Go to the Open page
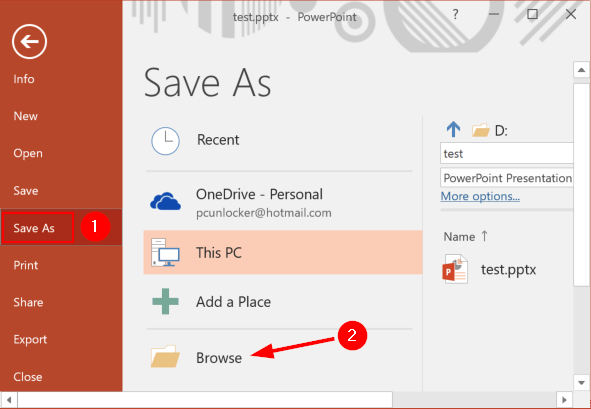The height and width of the screenshot is (409, 591). pos(28,153)
